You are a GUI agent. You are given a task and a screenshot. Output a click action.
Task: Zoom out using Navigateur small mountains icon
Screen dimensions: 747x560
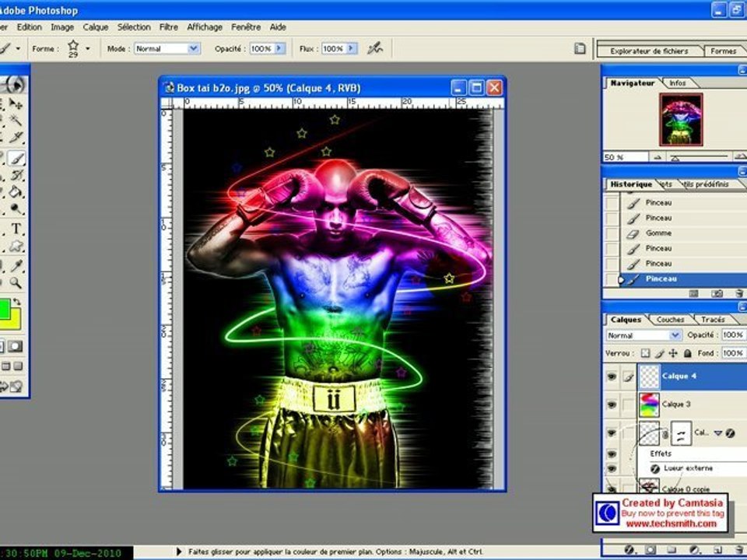point(658,156)
